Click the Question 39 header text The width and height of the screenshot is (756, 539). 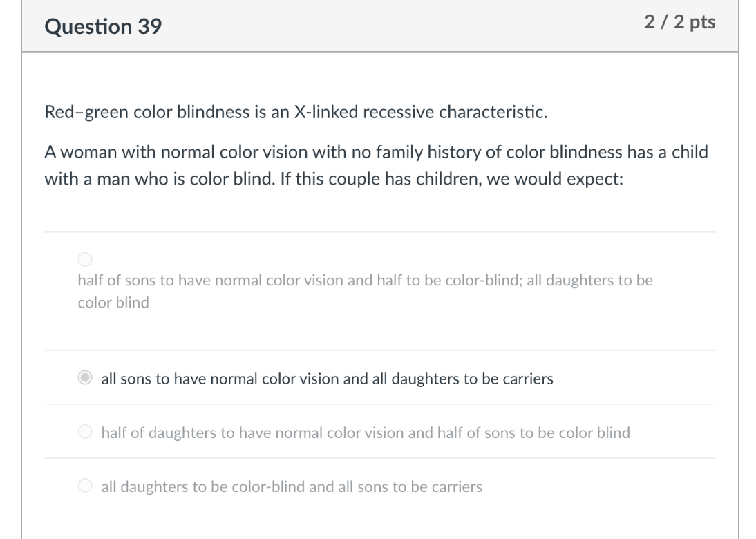click(103, 28)
